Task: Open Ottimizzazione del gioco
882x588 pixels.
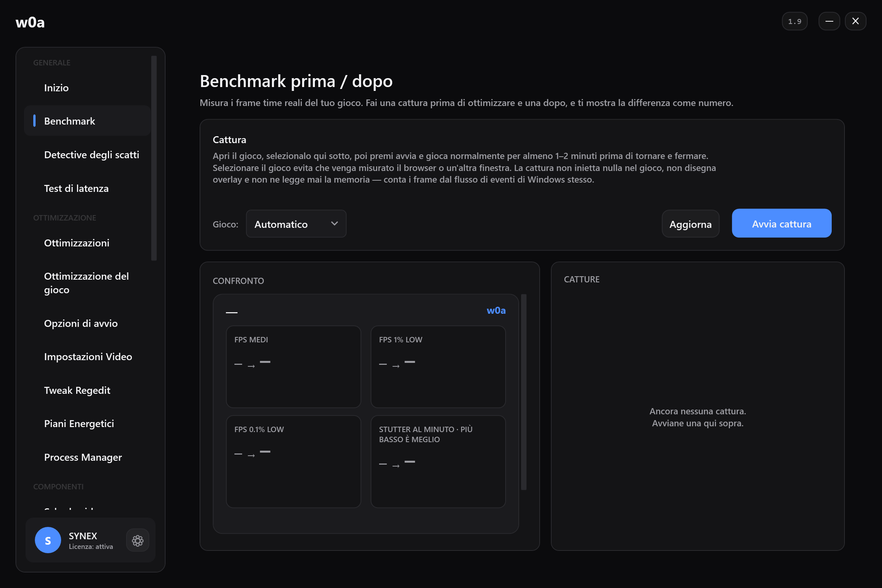Action: [x=87, y=283]
